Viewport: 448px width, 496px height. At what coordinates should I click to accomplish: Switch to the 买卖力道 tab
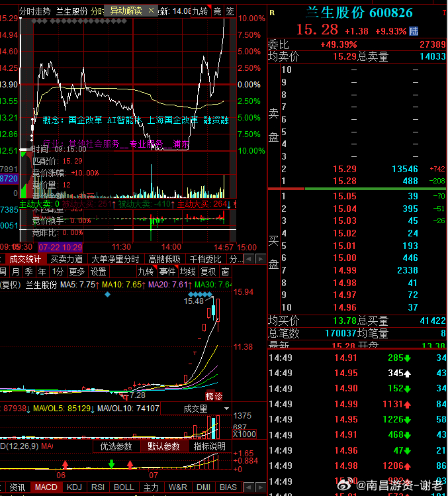click(x=67, y=259)
